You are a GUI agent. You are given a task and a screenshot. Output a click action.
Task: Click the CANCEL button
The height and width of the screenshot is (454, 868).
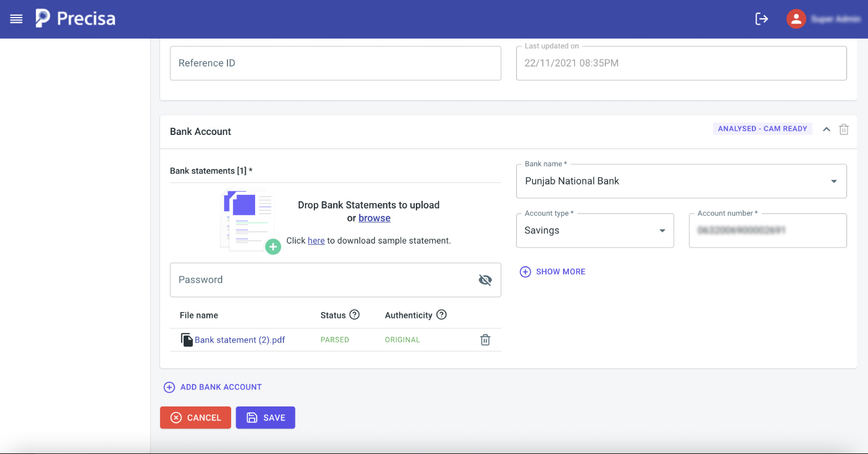195,417
